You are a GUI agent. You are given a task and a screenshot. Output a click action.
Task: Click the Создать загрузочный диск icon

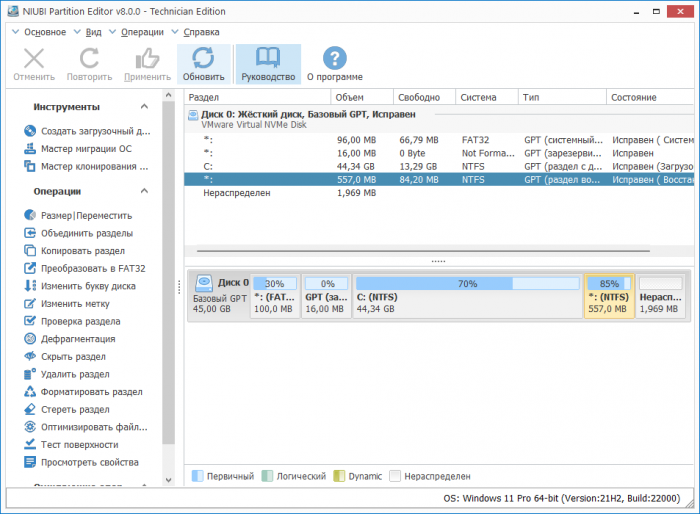30,131
